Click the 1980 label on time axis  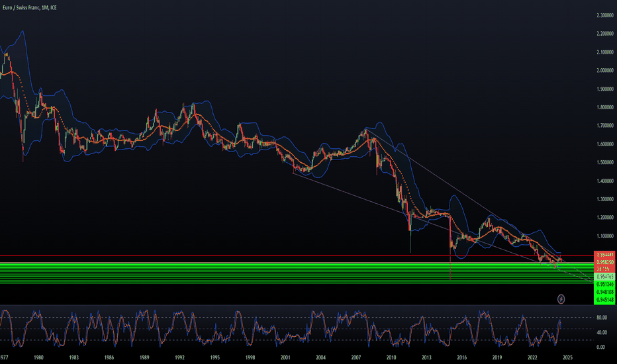[38, 357]
